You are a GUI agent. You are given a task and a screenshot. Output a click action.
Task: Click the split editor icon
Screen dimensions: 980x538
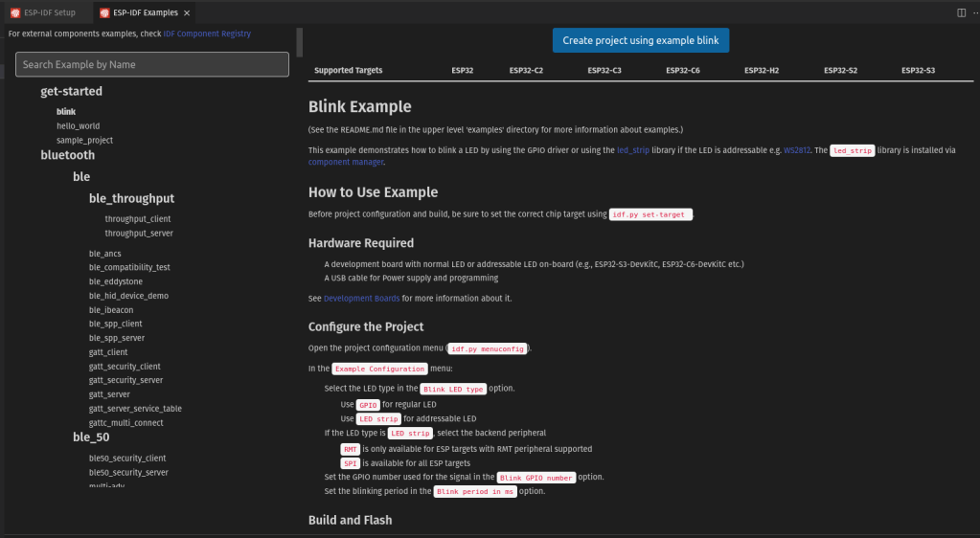pos(961,12)
